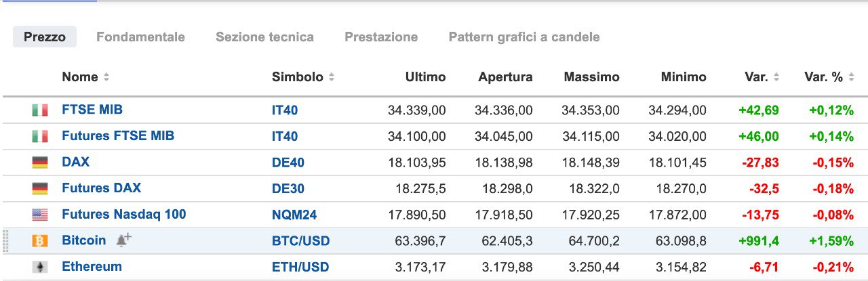
Task: Click the orange Bitcoin logo icon
Action: pos(40,241)
